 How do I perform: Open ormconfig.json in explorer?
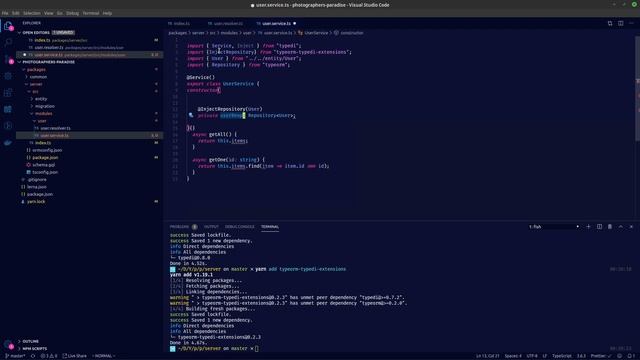(x=47, y=150)
